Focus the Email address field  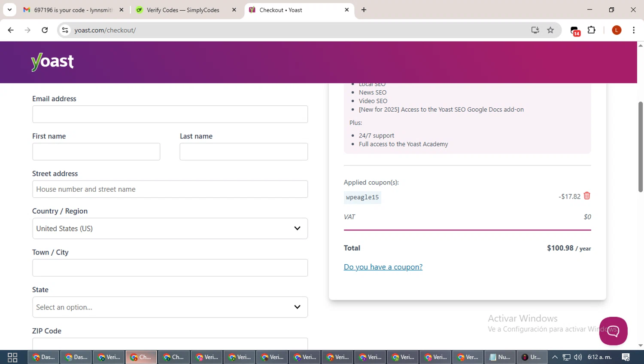pos(170,114)
